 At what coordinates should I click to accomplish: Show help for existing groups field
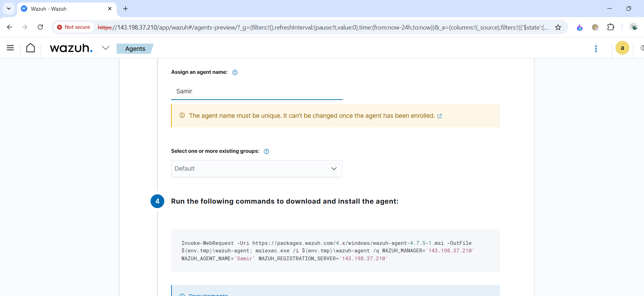266,151
